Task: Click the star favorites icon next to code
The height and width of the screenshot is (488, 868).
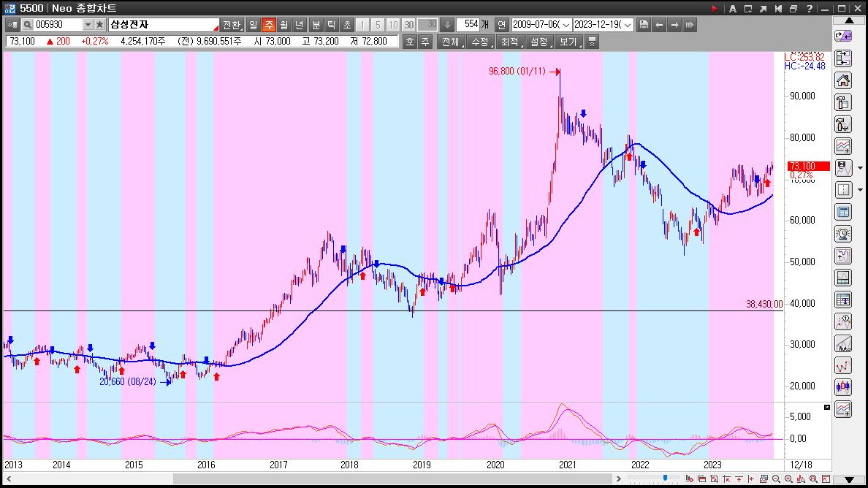Action: coord(99,25)
